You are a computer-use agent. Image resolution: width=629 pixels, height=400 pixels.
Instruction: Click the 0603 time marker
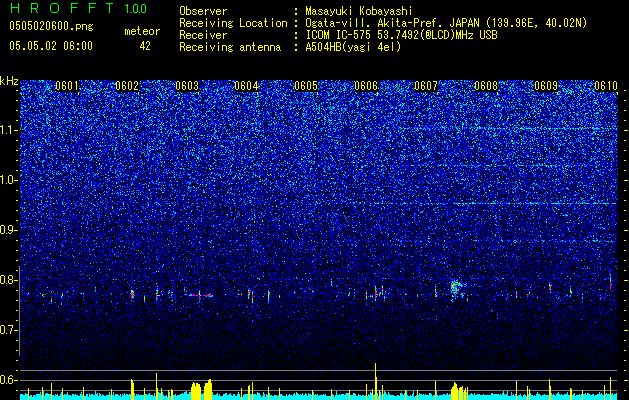(x=187, y=86)
